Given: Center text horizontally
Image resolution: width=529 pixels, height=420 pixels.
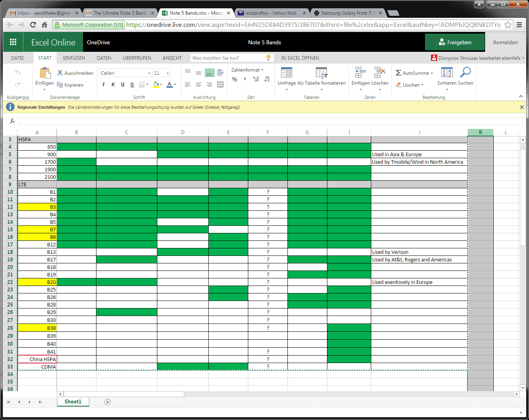Looking at the screenshot, I should 198,85.
